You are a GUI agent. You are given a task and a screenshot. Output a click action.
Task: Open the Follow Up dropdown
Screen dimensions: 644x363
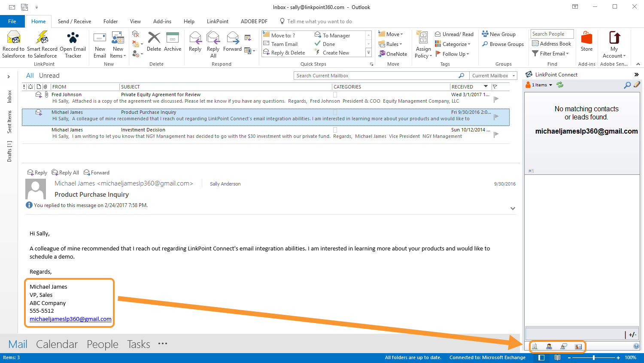452,54
